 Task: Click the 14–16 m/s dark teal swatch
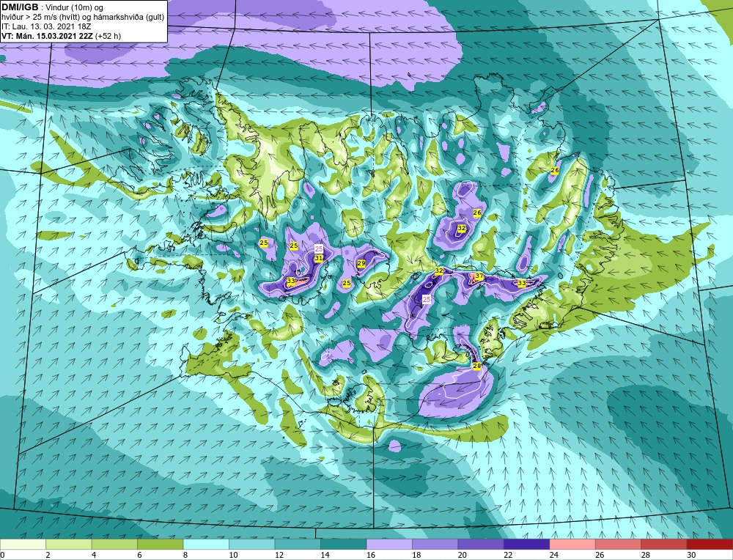(x=344, y=545)
